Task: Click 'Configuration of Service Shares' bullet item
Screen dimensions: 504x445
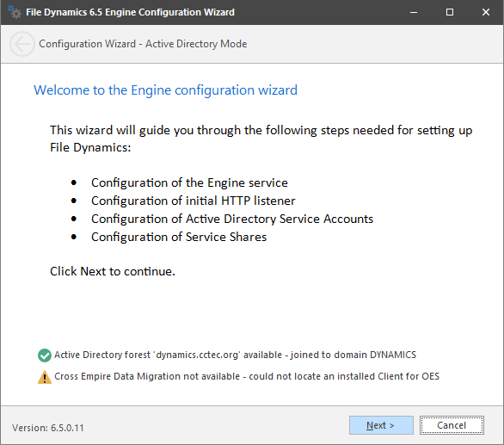Action: coord(179,237)
